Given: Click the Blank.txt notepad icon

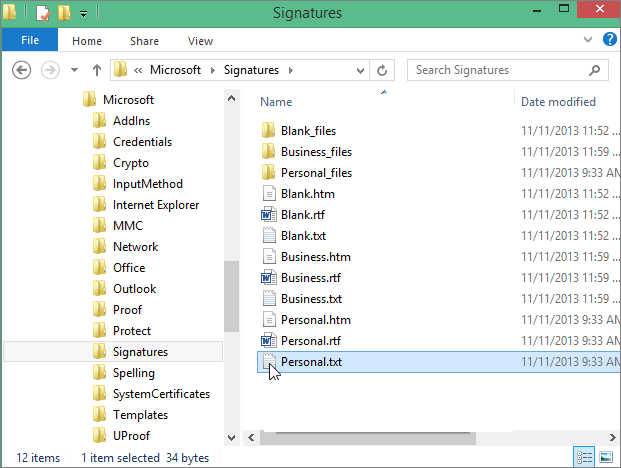Looking at the screenshot, I should point(269,235).
